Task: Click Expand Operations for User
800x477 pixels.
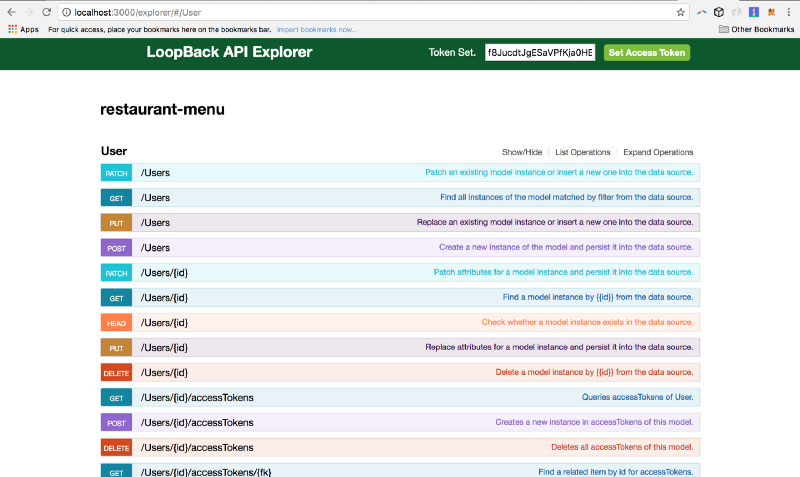Action: pos(657,152)
